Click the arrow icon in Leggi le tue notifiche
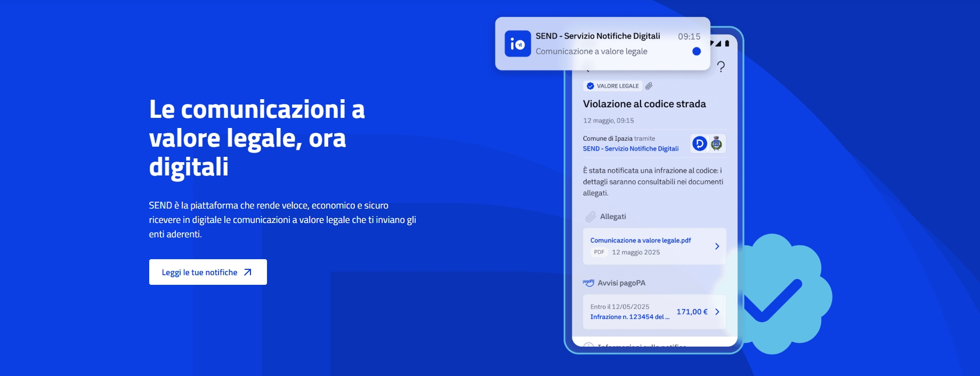 tap(247, 272)
